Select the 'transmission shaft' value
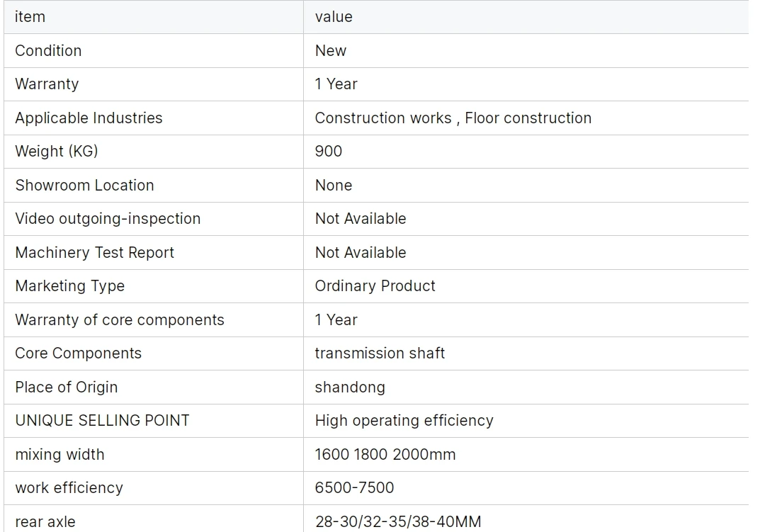 [380, 353]
